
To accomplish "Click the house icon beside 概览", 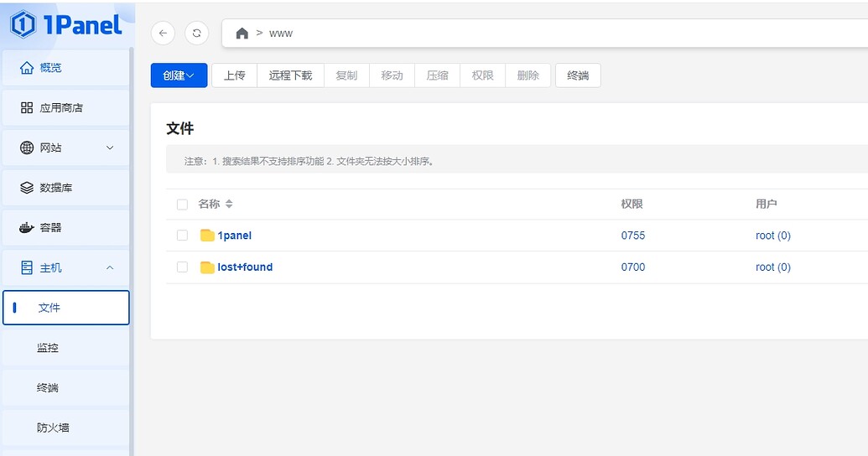I will [x=27, y=68].
